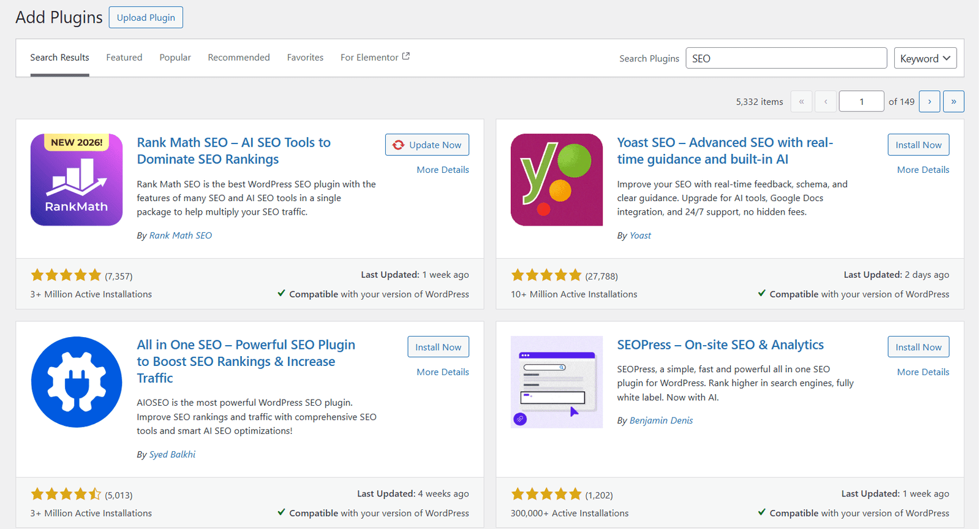980x529 pixels.
Task: Update the Rank Math SEO plugin now
Action: pos(427,145)
